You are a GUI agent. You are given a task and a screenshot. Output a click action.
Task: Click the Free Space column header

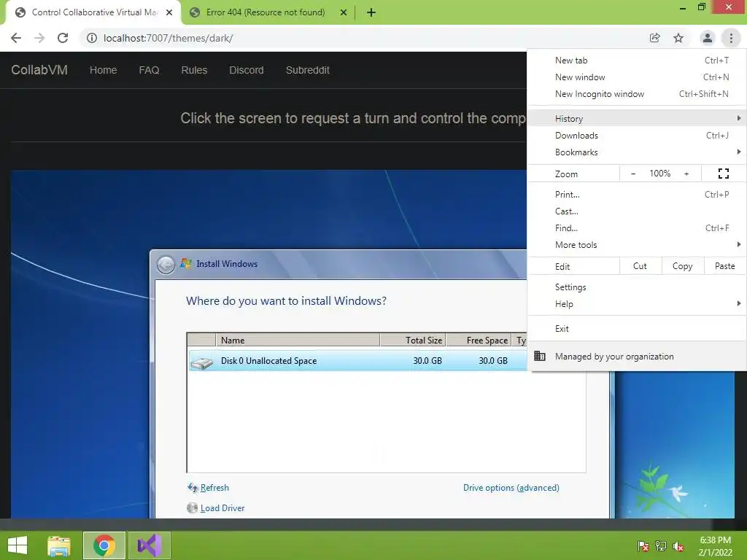pos(479,340)
